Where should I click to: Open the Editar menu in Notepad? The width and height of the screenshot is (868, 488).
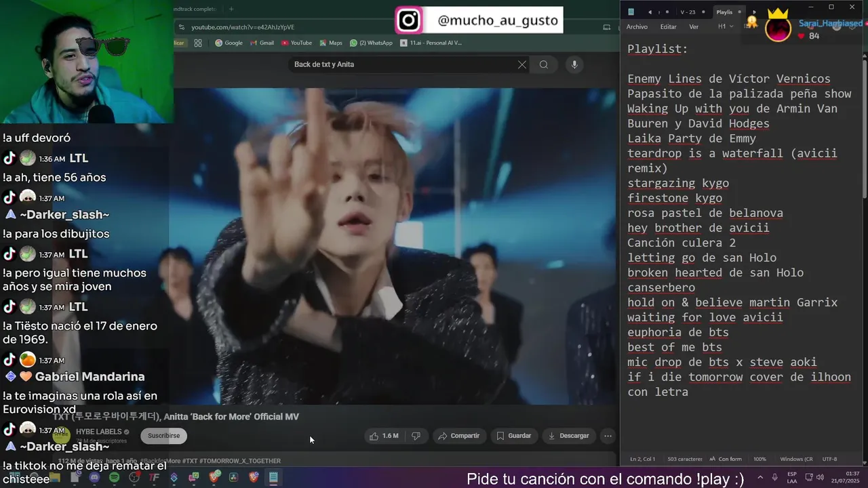669,27
